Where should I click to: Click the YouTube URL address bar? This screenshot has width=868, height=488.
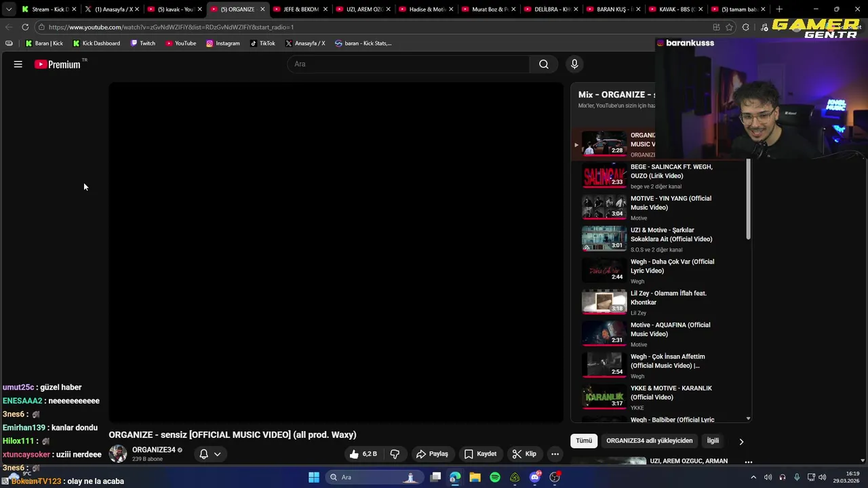373,27
